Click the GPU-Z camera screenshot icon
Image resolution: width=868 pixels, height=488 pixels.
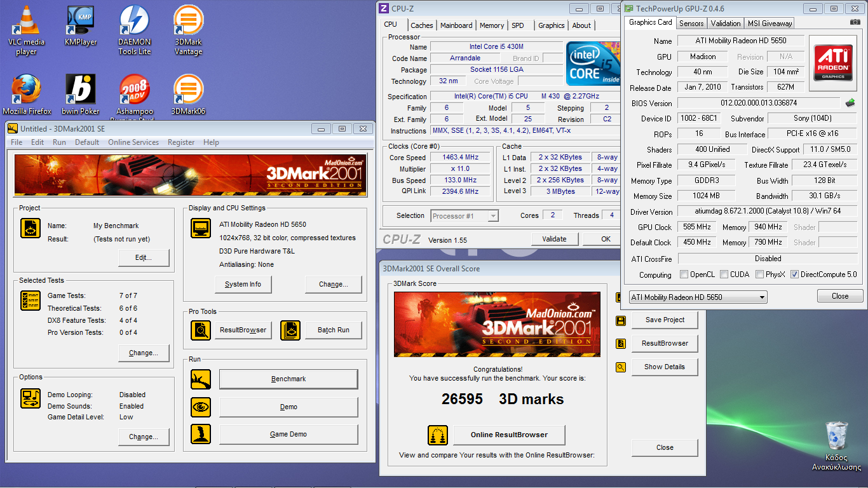(855, 22)
